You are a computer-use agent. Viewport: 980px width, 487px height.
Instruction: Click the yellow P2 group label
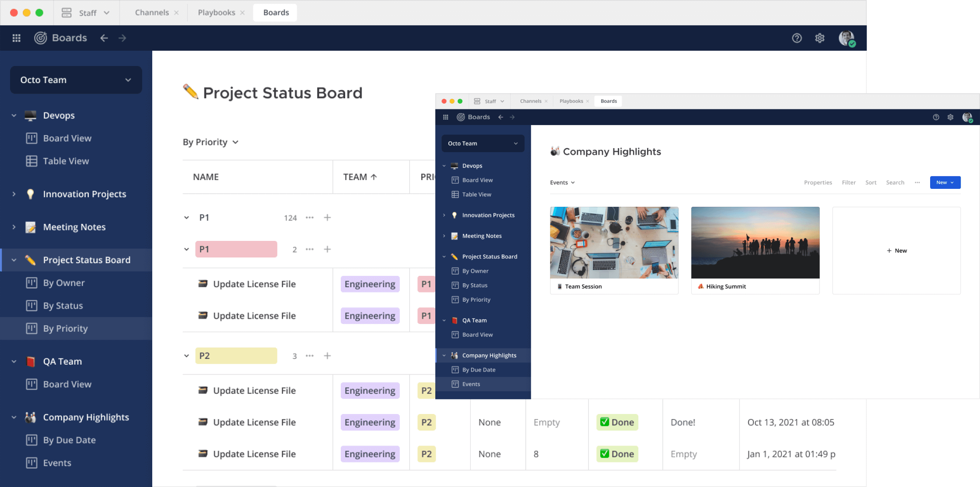(x=236, y=356)
